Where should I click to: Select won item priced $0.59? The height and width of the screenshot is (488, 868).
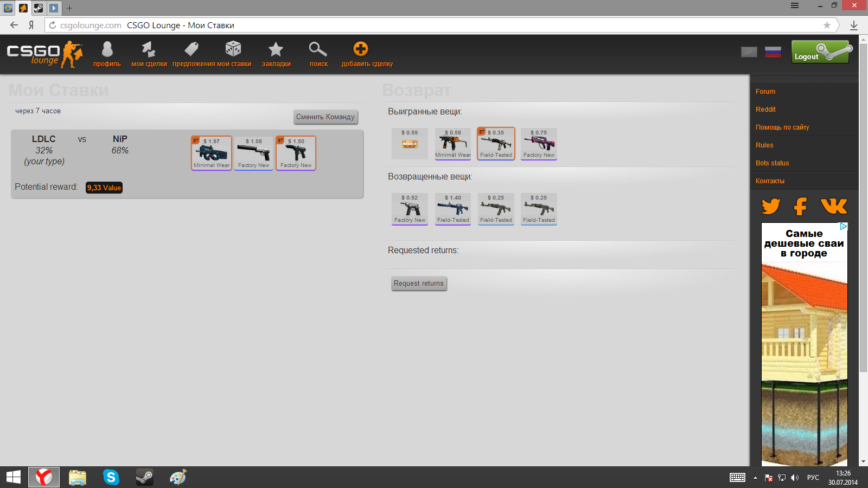pos(410,144)
